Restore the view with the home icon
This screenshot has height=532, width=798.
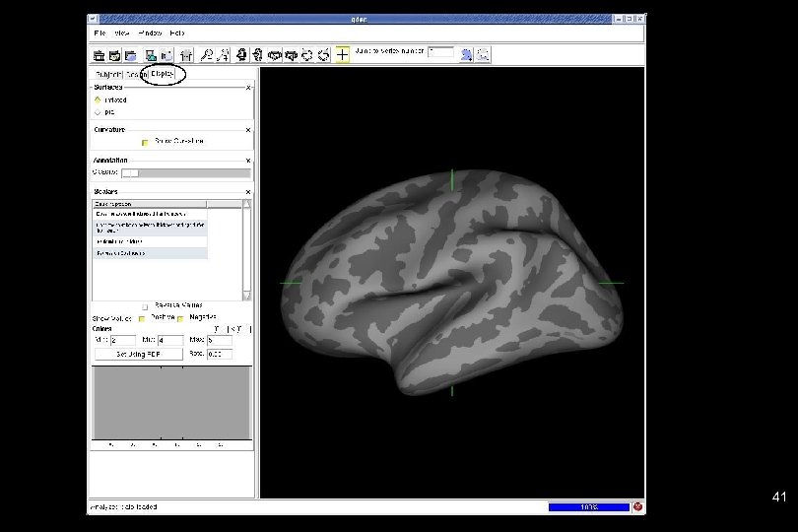point(186,55)
